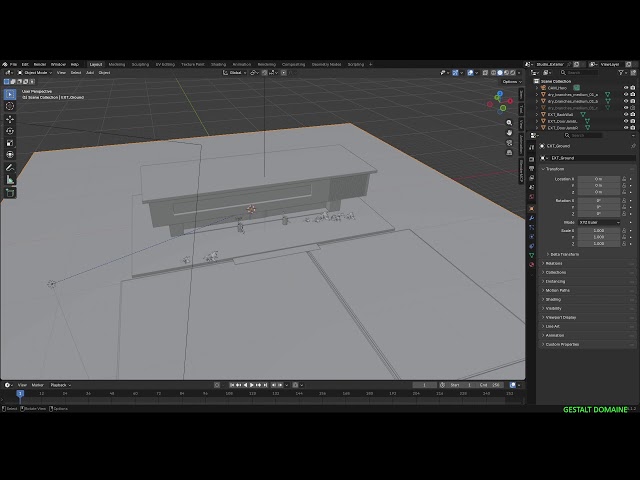The image size is (640, 480).
Task: Switch to the Shading workspace tab
Action: [218, 64]
